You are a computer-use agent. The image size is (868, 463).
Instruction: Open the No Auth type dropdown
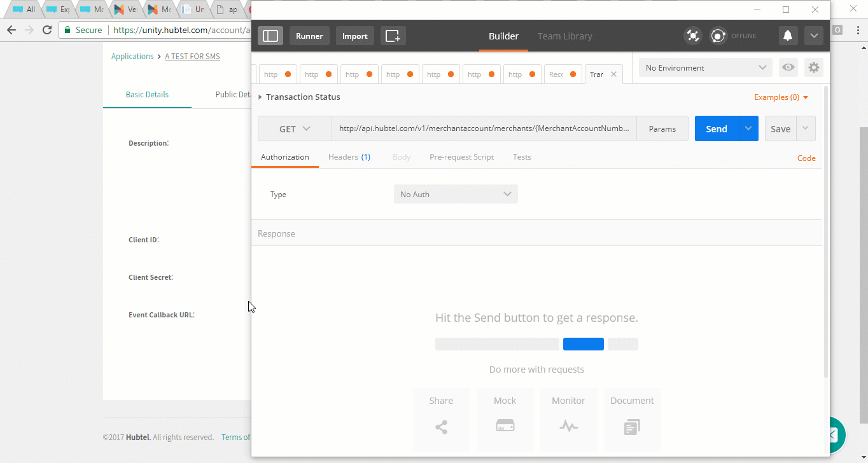click(456, 194)
